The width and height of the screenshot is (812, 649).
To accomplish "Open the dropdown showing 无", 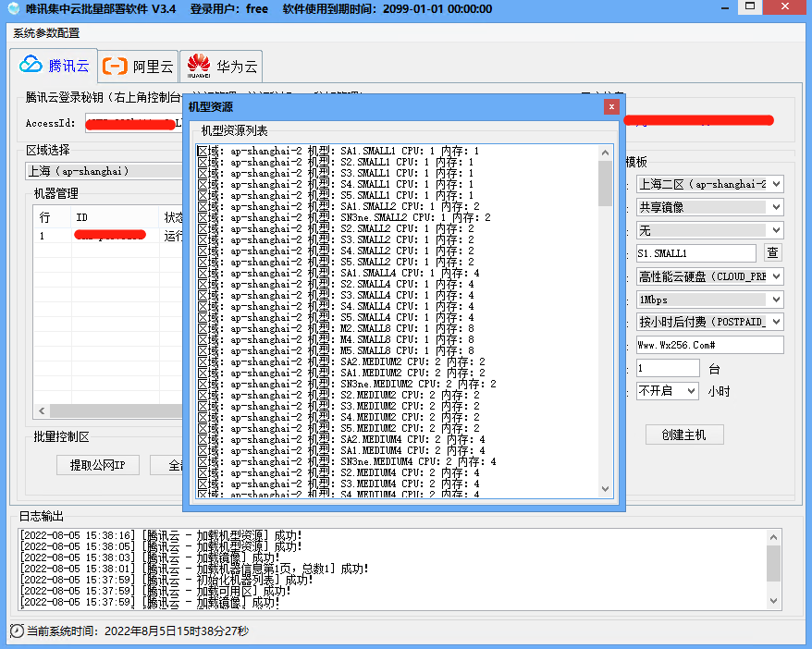I will click(709, 230).
